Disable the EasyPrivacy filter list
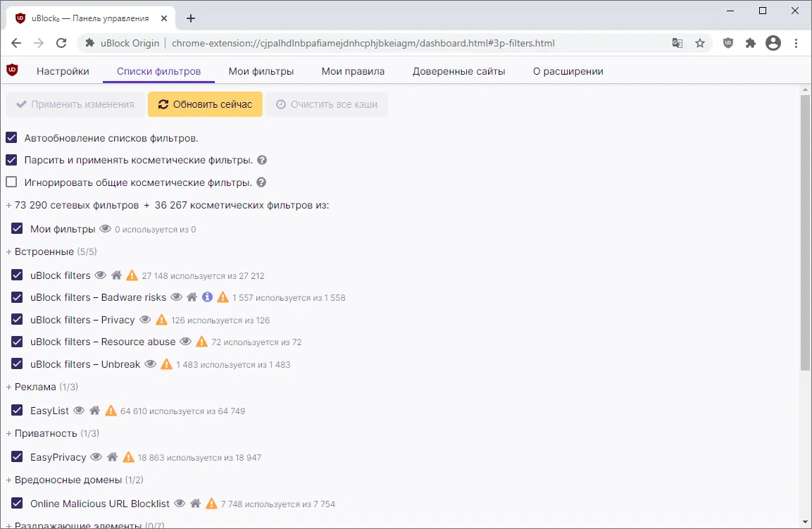The height and width of the screenshot is (529, 812). [17, 457]
